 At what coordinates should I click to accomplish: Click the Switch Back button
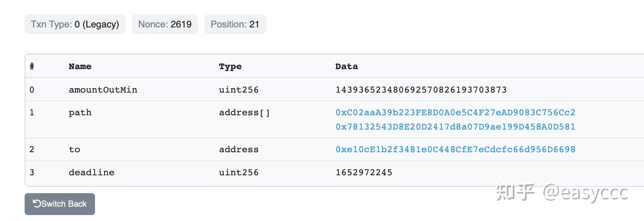pos(60,204)
